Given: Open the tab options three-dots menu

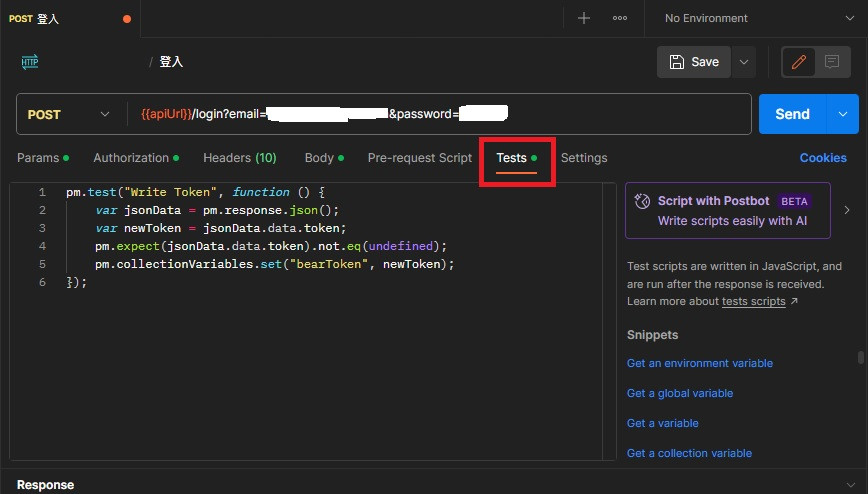Looking at the screenshot, I should click(x=620, y=18).
